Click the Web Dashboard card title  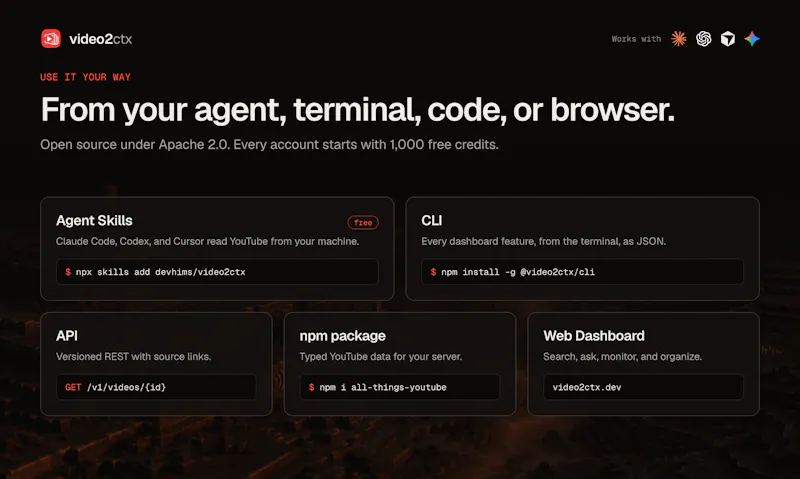(x=594, y=336)
